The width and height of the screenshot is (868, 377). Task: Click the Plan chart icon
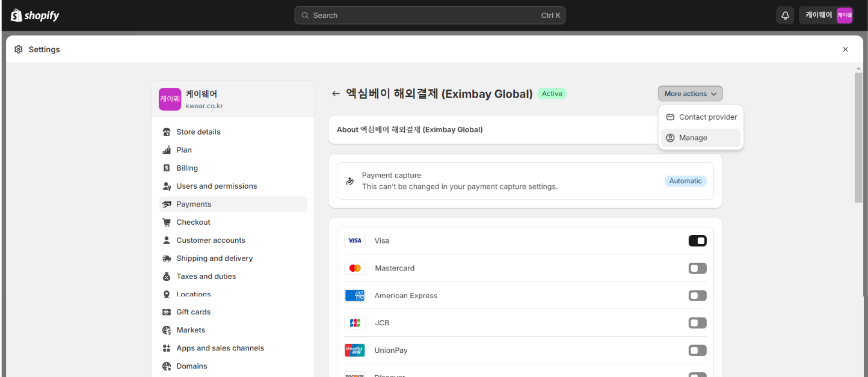pyautogui.click(x=167, y=150)
